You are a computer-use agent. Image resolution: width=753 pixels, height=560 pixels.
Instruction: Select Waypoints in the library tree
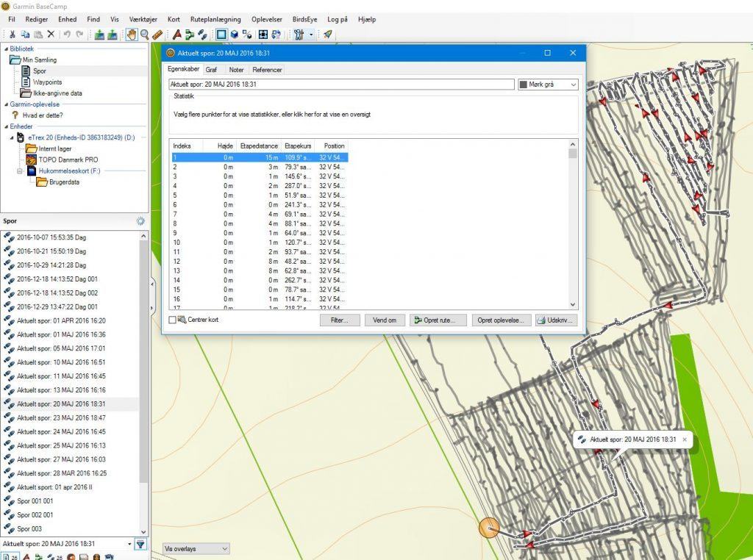48,82
